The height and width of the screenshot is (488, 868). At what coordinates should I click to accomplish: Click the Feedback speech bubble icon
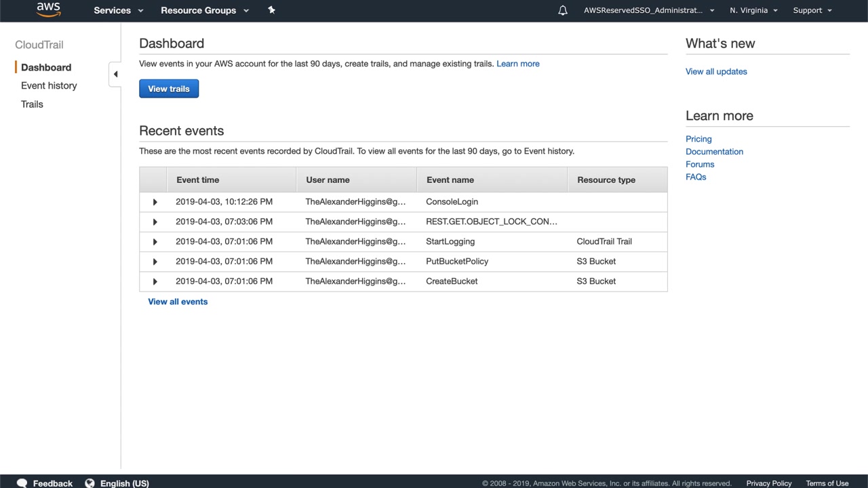(x=22, y=483)
